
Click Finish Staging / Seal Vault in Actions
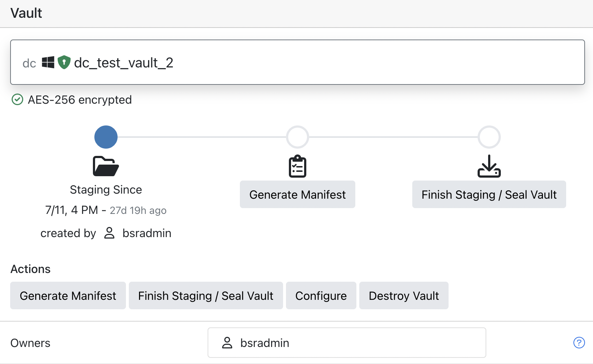206,295
